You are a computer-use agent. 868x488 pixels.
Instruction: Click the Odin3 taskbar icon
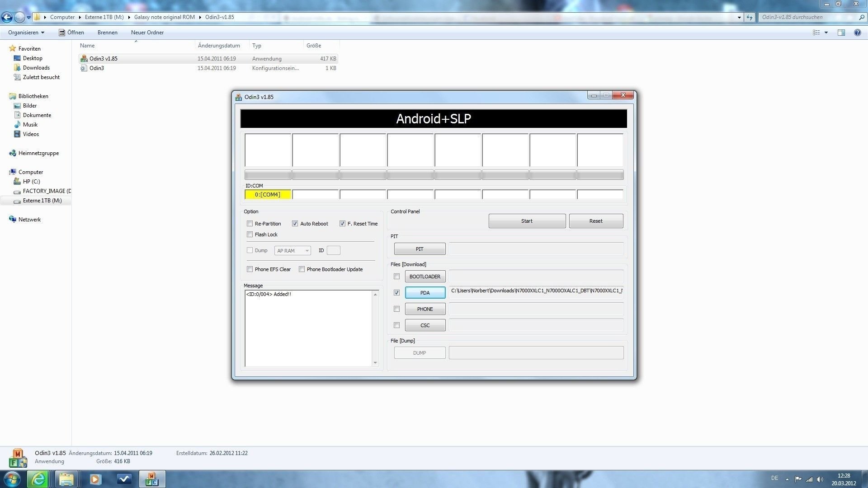coord(152,479)
